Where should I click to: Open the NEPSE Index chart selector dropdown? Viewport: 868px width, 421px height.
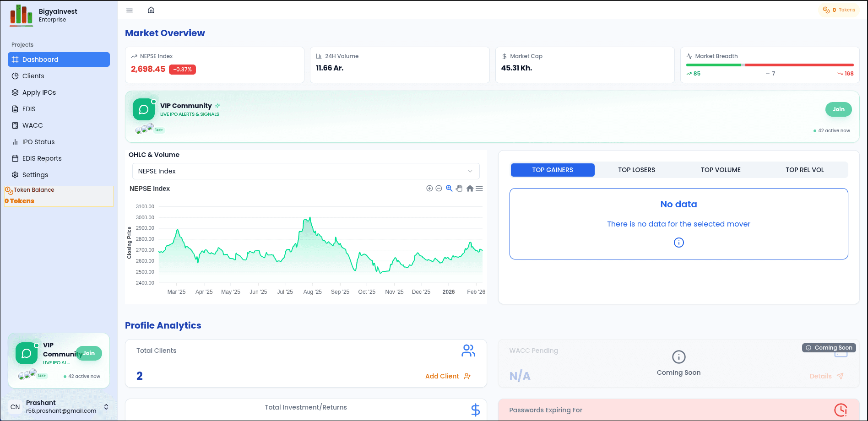click(305, 171)
